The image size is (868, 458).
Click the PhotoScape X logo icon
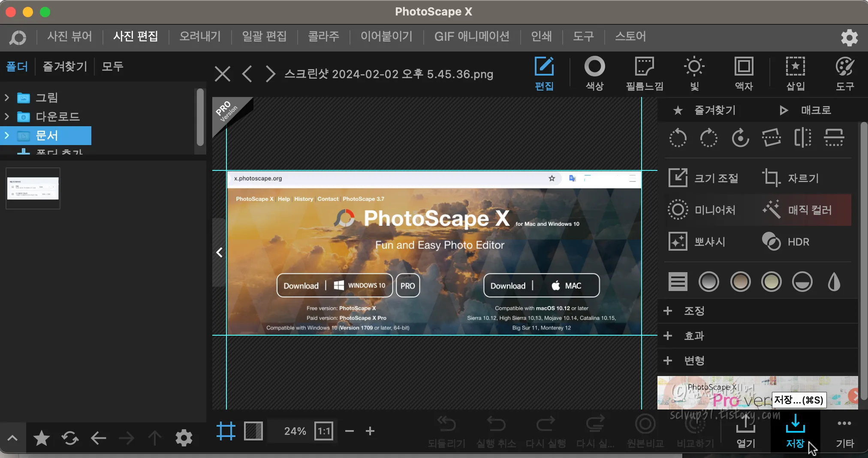[18, 37]
